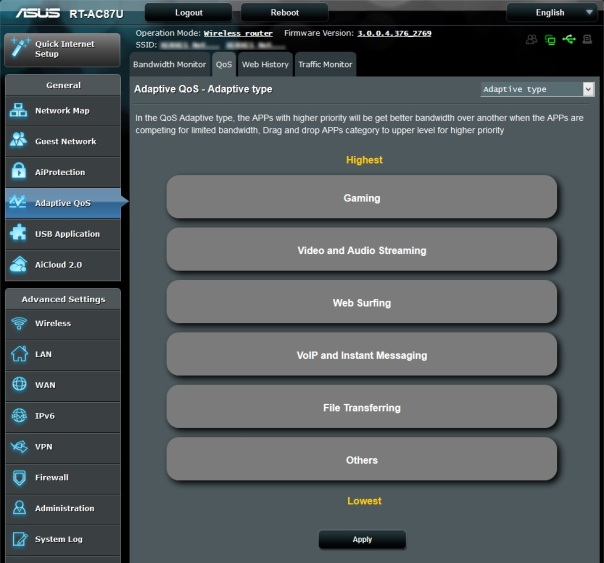This screenshot has height=563, width=604.
Task: Open Firewall advanced settings
Action: click(x=63, y=478)
